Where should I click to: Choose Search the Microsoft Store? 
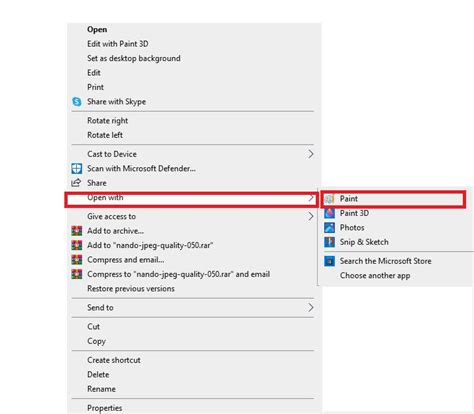click(385, 261)
